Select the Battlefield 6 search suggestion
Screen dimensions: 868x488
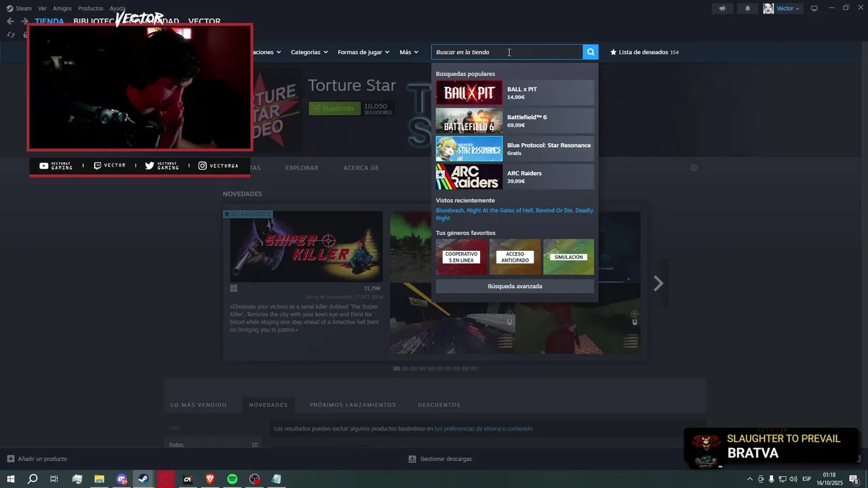(x=515, y=121)
